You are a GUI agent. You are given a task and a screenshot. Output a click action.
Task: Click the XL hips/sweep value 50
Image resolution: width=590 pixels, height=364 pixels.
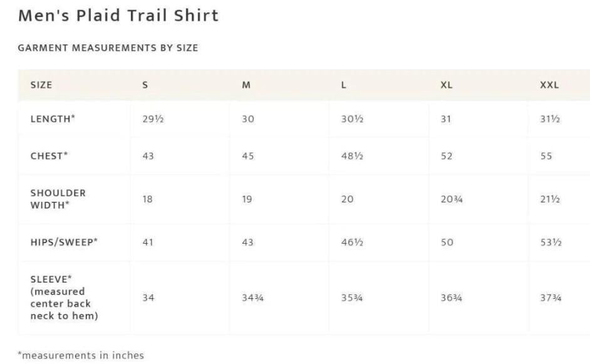tap(447, 242)
